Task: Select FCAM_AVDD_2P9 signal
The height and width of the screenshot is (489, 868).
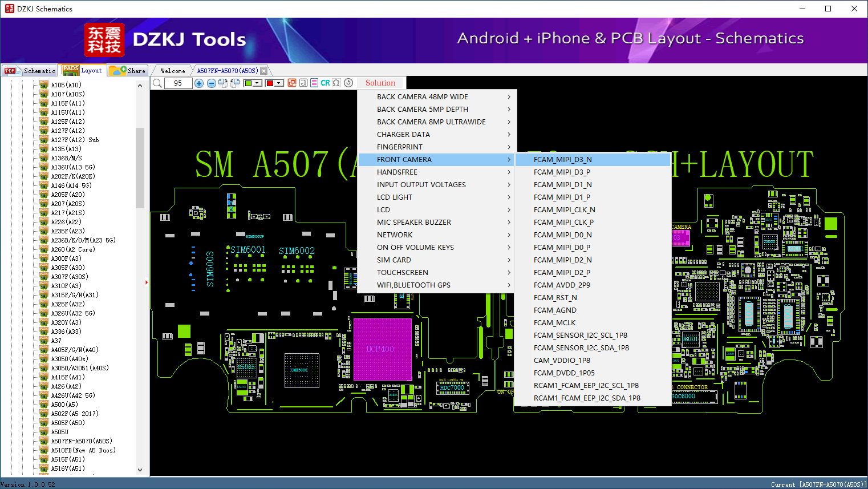Action: coord(593,285)
